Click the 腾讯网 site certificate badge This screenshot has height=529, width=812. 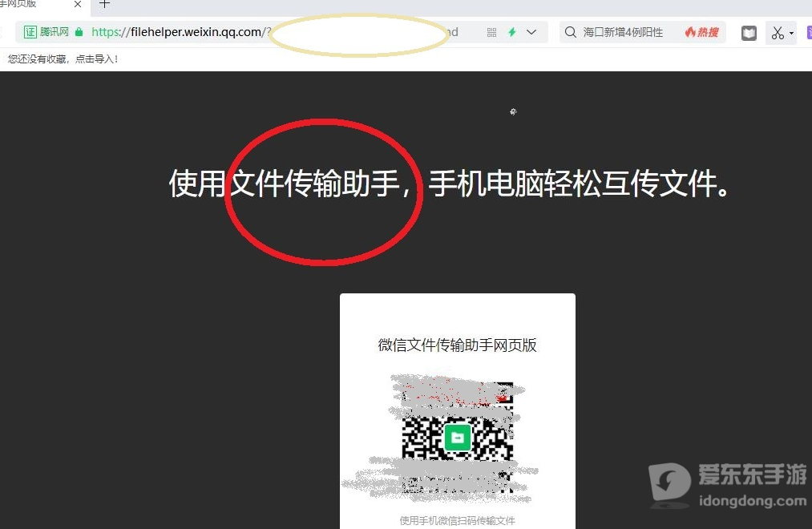46,32
